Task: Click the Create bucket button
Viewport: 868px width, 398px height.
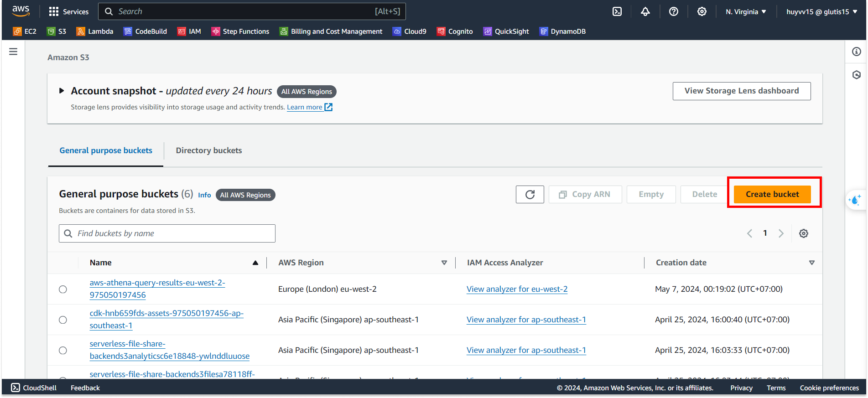Action: click(x=772, y=194)
